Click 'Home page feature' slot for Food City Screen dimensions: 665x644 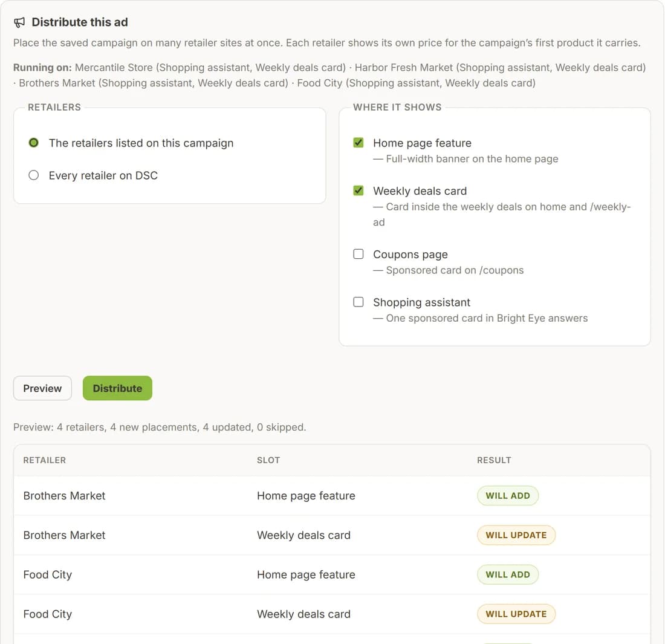tap(307, 575)
